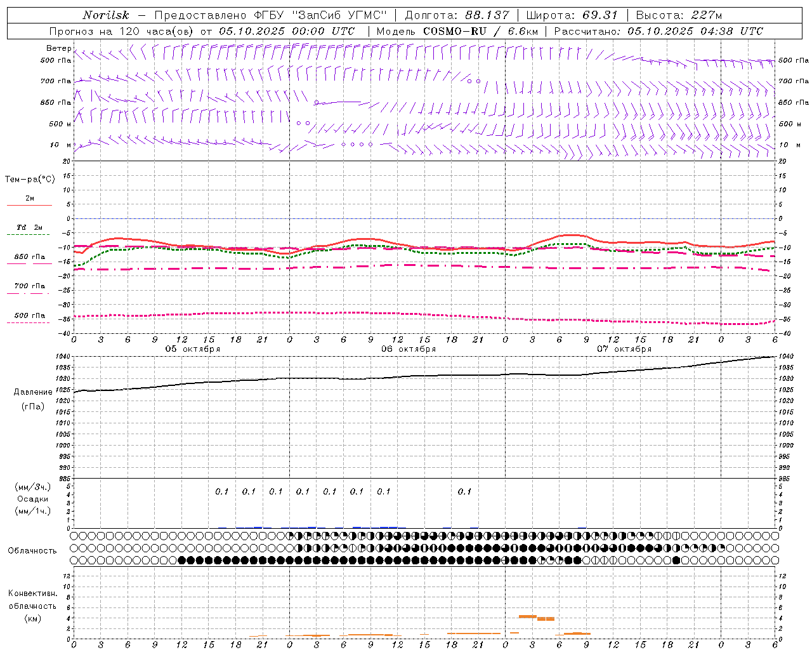Click the Тем-ра(°C) axis title

pyautogui.click(x=30, y=180)
